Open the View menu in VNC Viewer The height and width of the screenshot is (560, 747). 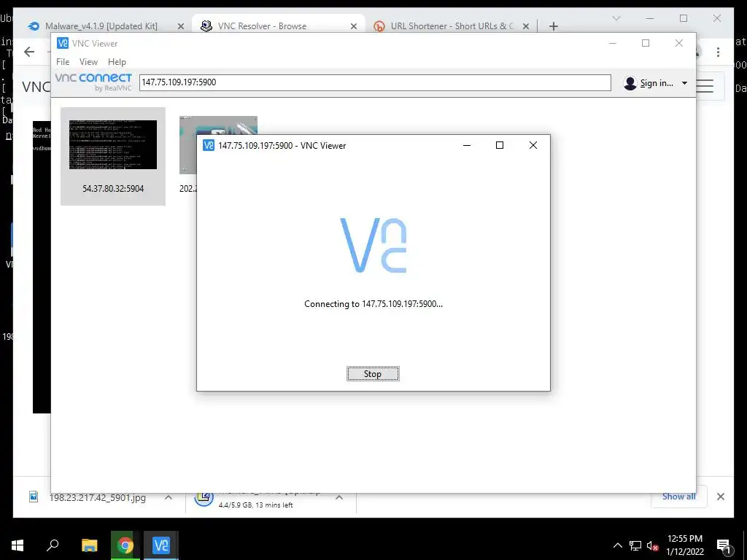88,62
